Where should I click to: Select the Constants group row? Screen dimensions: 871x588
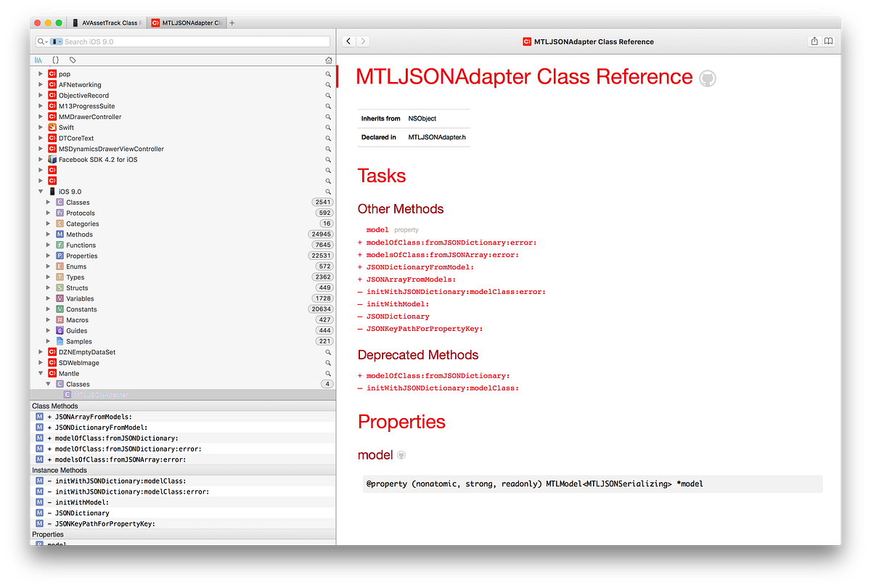[x=183, y=309]
